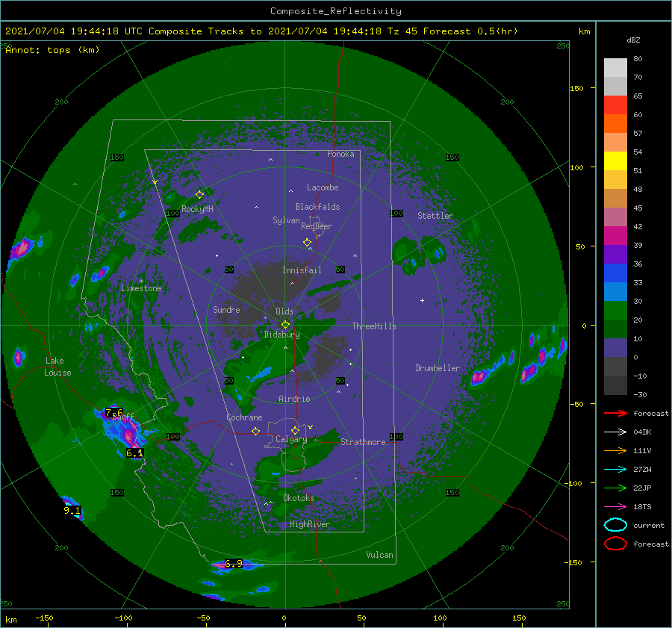The image size is (672, 628).
Task: Click the 7.6 storm top label near Banff
Action: pyautogui.click(x=114, y=413)
